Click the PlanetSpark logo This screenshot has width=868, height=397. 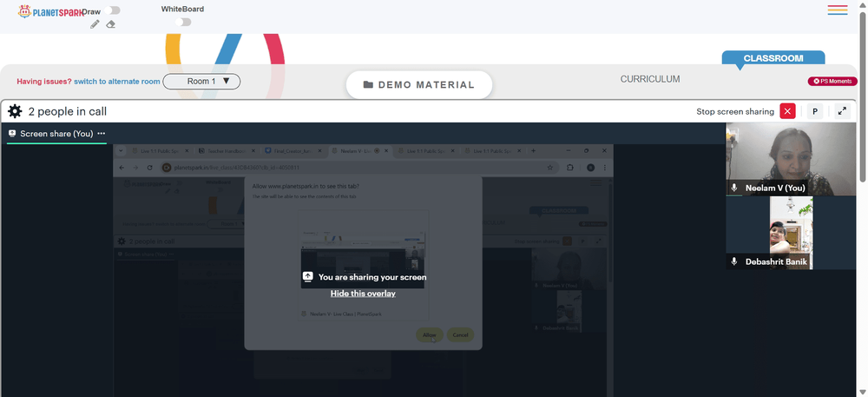click(51, 11)
